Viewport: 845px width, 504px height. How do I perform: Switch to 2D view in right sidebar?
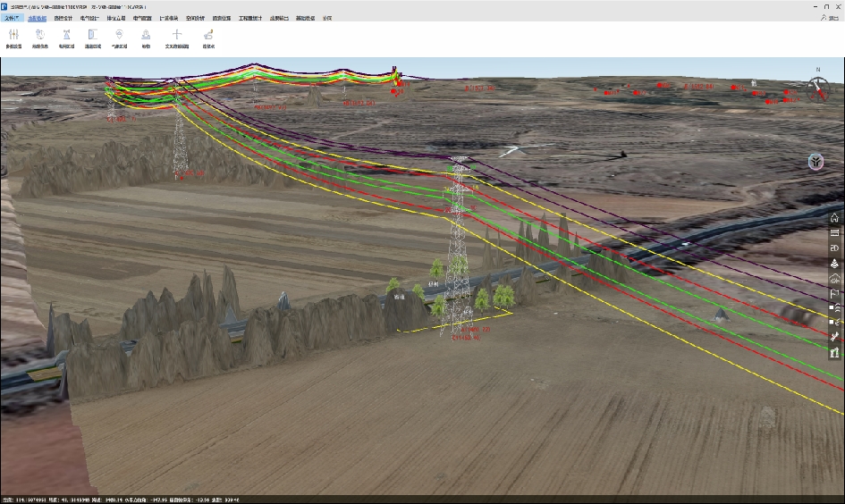(834, 248)
